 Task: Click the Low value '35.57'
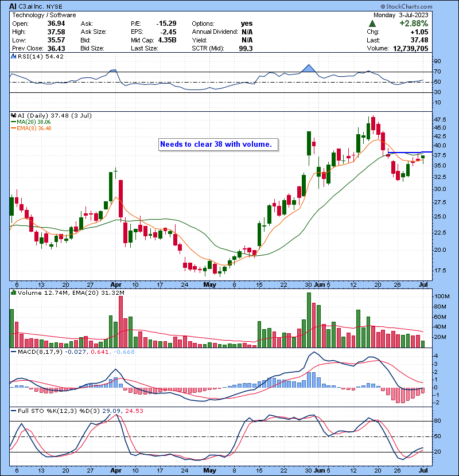[x=56, y=40]
